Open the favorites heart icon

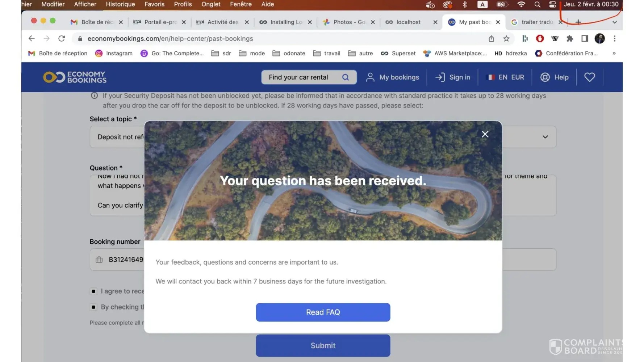tap(589, 77)
